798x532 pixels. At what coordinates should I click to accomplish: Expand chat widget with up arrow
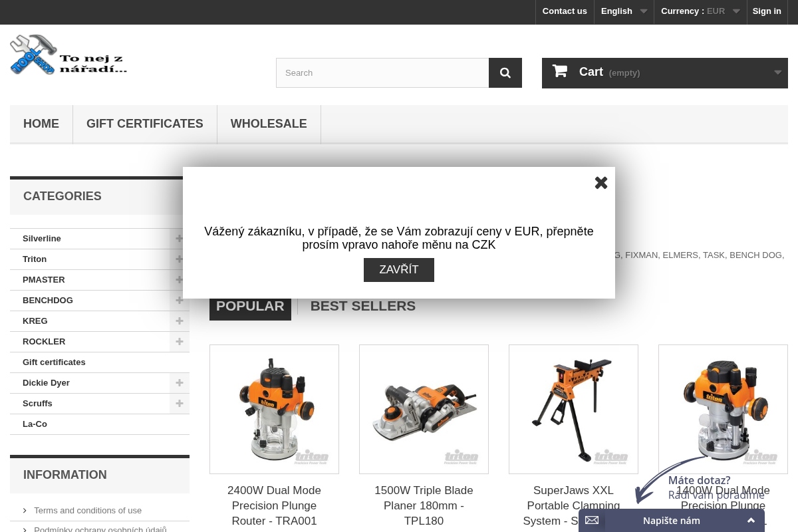tap(751, 521)
